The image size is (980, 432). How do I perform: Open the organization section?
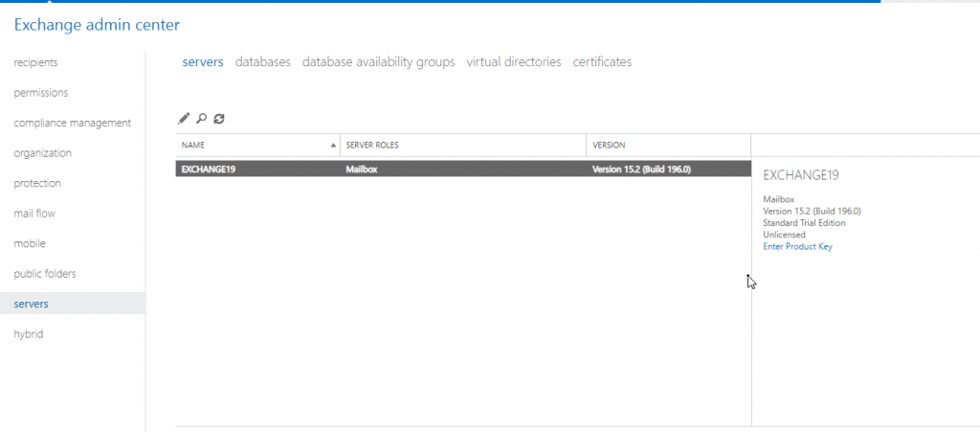(42, 152)
